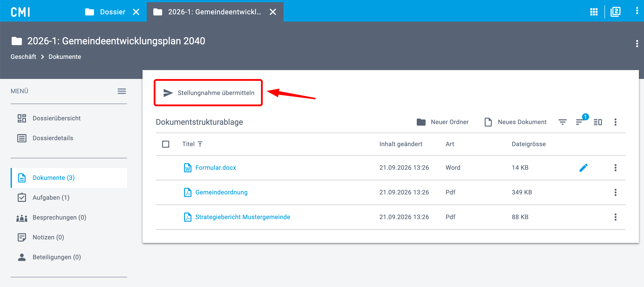Open the three-dot menu for Gemeindeordnung
The height and width of the screenshot is (287, 644).
(615, 192)
